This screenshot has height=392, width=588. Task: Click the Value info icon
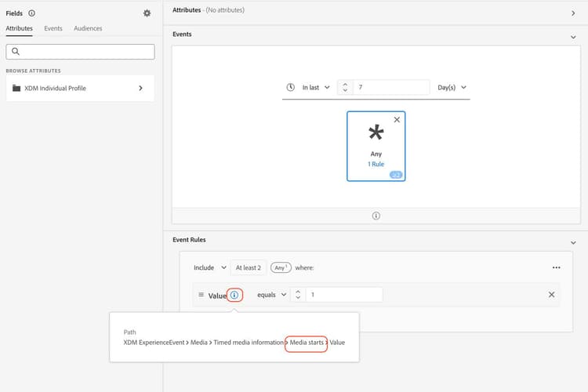tap(234, 296)
